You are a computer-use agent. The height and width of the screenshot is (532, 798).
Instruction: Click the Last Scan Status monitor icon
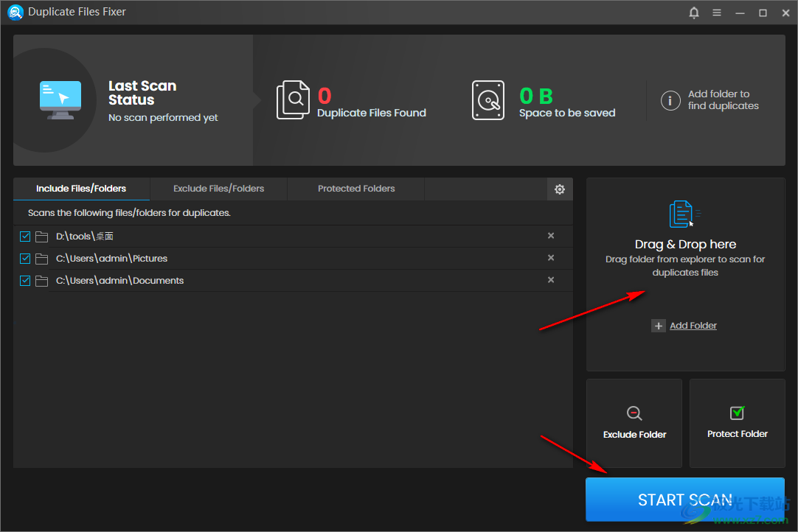click(x=60, y=100)
